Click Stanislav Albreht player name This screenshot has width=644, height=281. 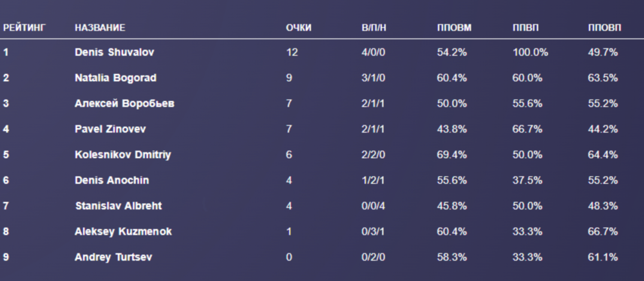[x=118, y=206]
